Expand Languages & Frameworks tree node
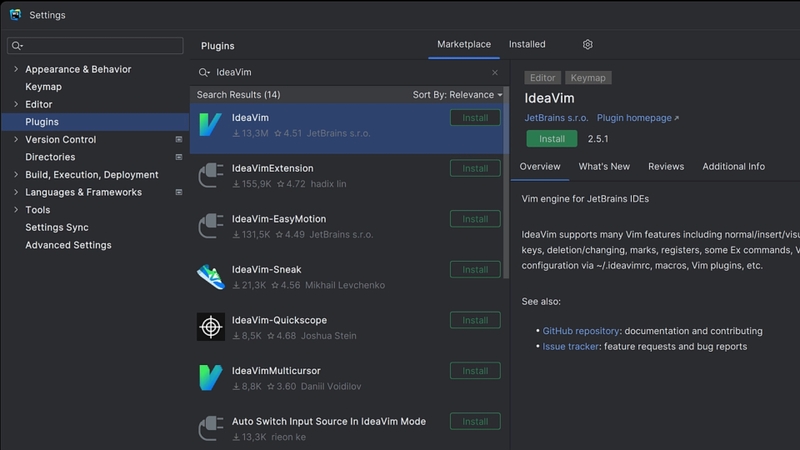The width and height of the screenshot is (800, 450). [x=16, y=192]
